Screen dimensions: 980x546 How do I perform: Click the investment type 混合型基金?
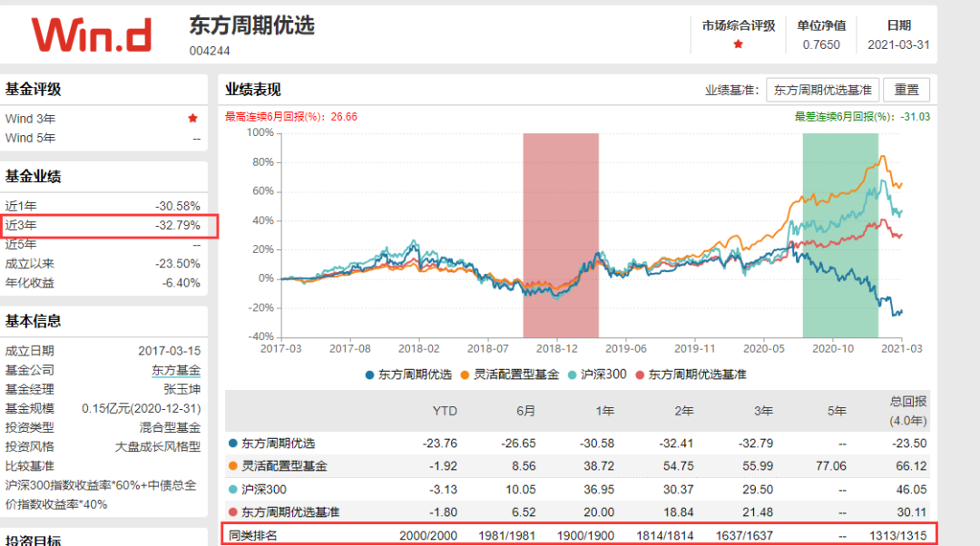(x=170, y=428)
